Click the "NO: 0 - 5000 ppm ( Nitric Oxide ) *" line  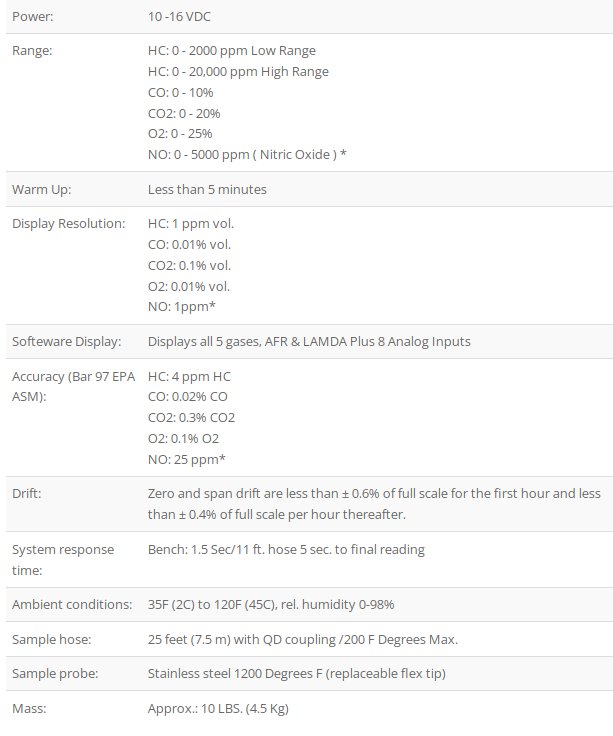coord(247,154)
